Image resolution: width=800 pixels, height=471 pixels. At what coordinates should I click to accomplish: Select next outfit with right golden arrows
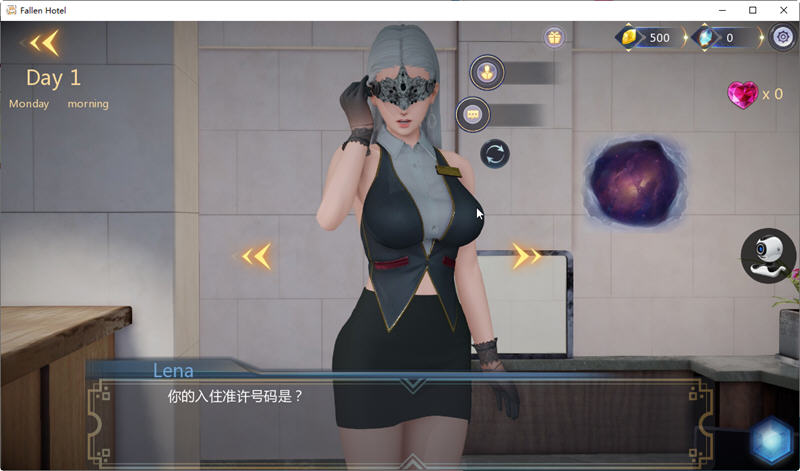tap(527, 256)
